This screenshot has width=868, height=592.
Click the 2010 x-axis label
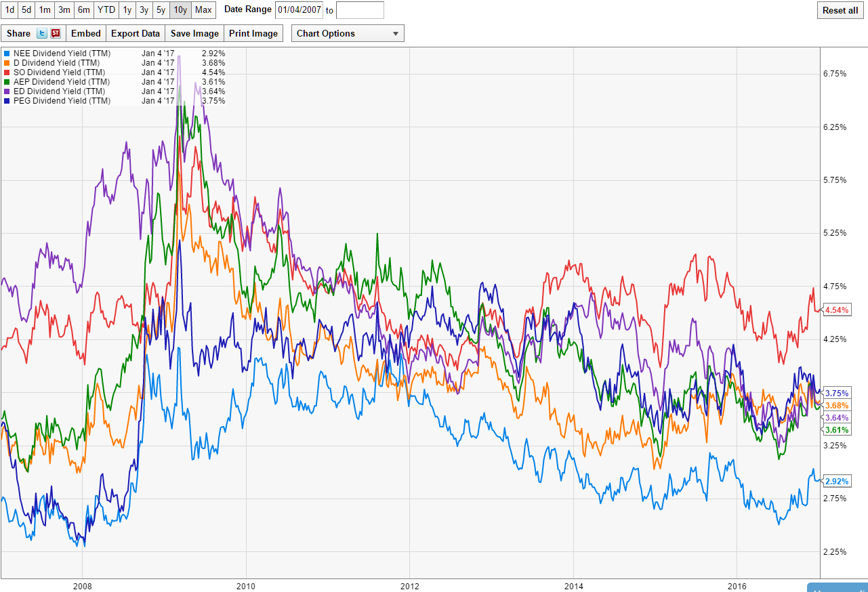pos(246,585)
